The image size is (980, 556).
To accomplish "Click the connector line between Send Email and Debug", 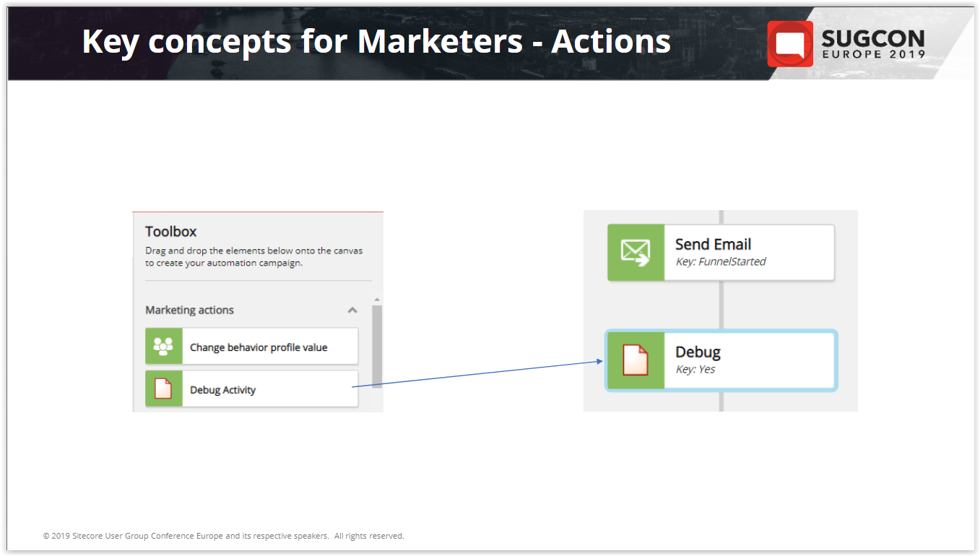I will (721, 305).
